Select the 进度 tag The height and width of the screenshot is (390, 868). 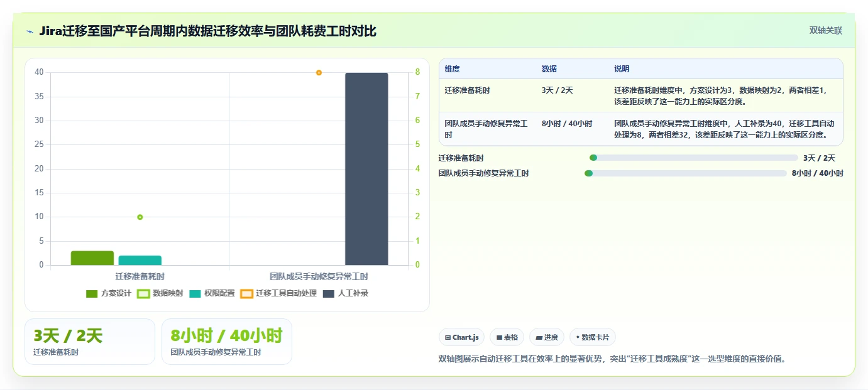pos(547,337)
